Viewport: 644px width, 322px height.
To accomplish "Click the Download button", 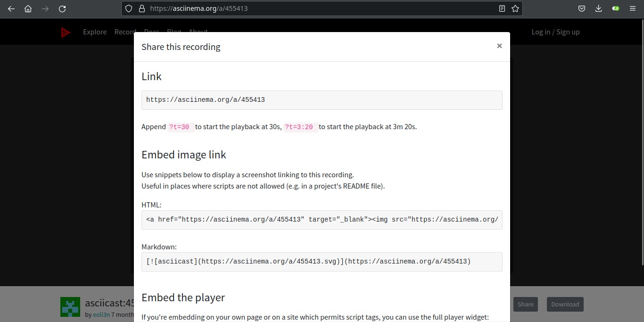I will point(565,304).
